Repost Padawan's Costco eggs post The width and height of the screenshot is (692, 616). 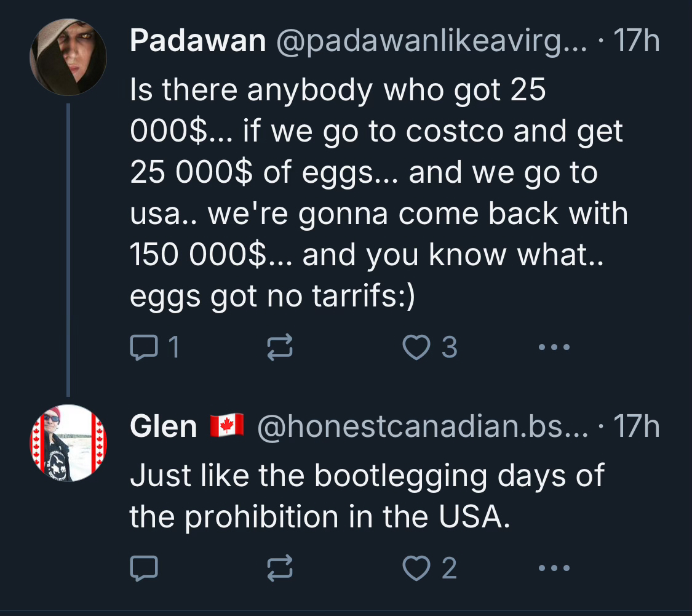(280, 348)
